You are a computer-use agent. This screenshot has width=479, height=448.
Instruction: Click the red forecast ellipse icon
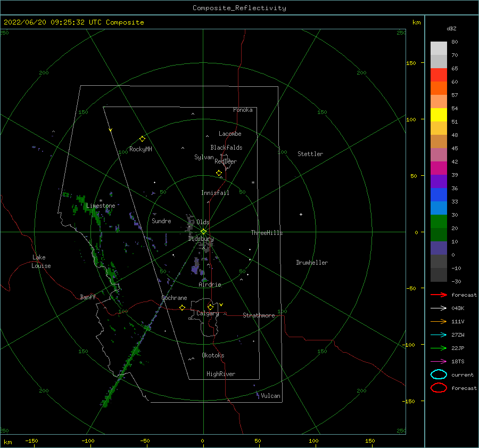pos(439,388)
